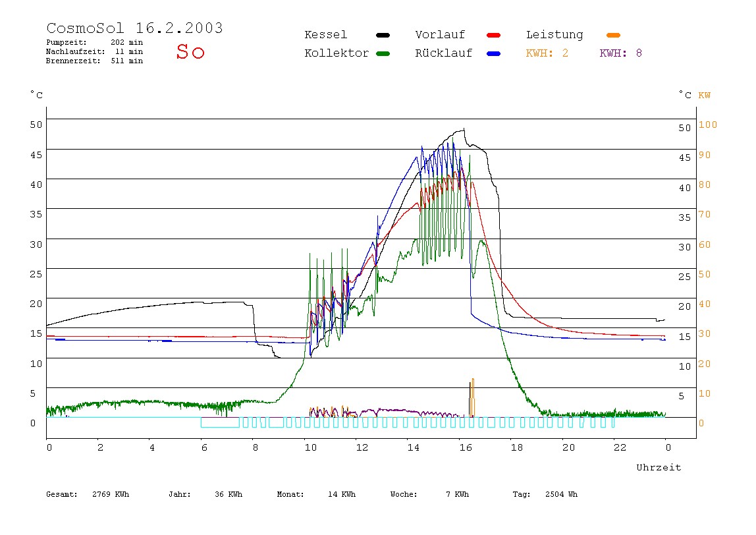Click the Rücklauf legend label
This screenshot has height=535, width=756.
pos(444,53)
